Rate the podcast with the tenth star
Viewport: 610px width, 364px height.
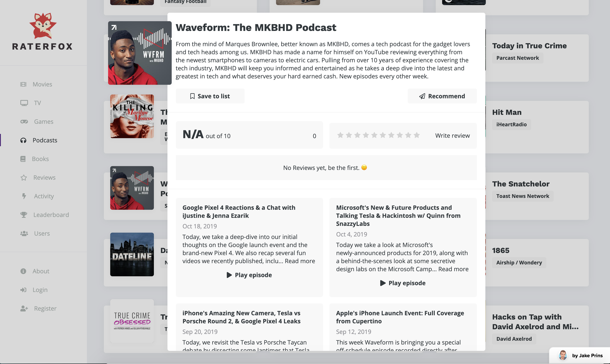point(417,135)
